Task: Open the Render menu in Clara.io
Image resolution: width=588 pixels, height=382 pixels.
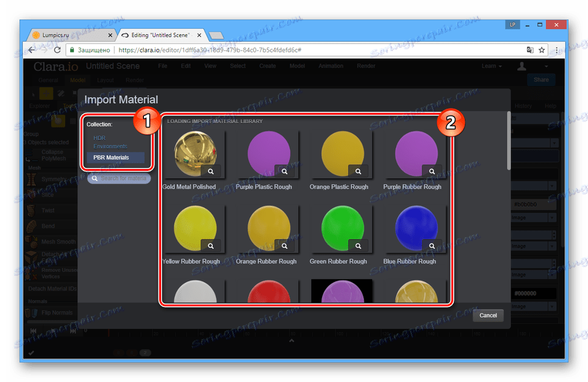Action: [366, 66]
